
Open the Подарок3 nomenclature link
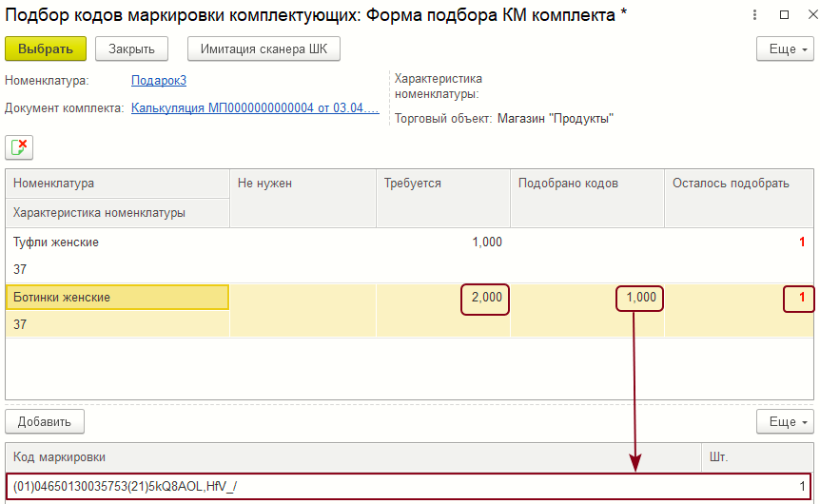coord(159,81)
